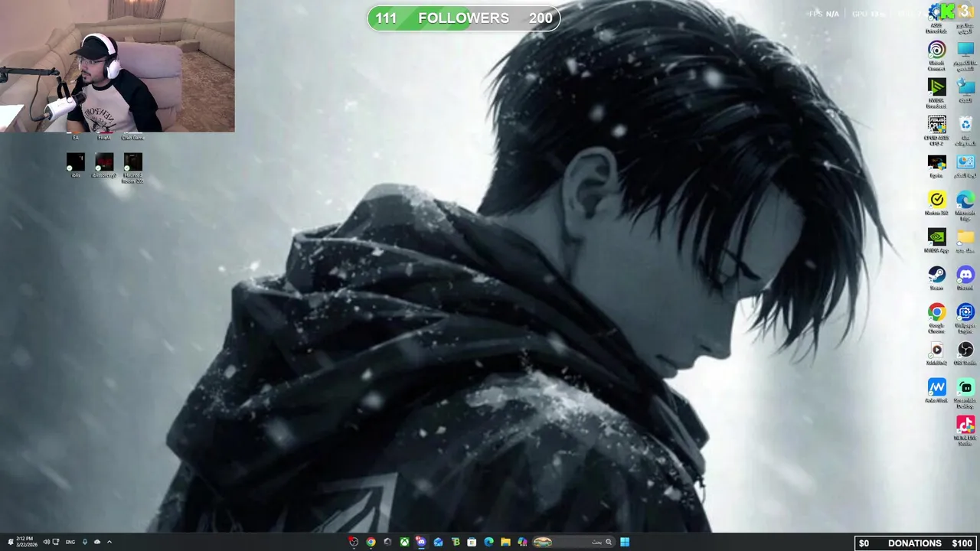The width and height of the screenshot is (980, 551).
Task: Select the Recycle Bin desktop icon
Action: (965, 130)
